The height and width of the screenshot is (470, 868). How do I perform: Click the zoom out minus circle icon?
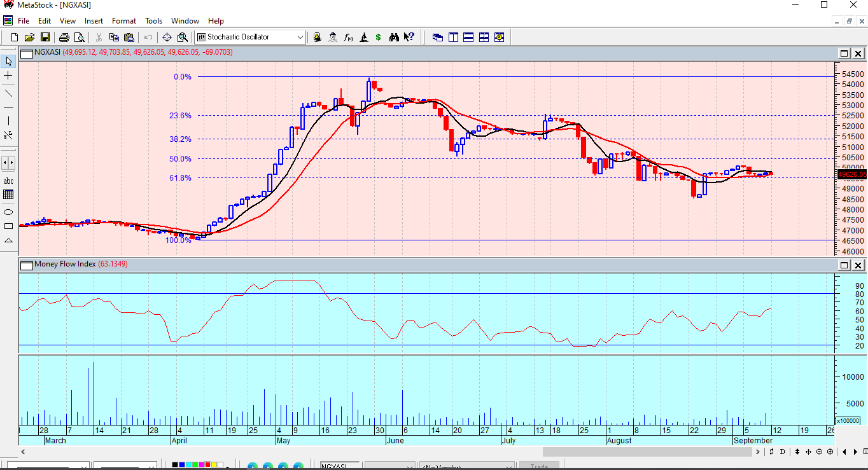[819, 452]
